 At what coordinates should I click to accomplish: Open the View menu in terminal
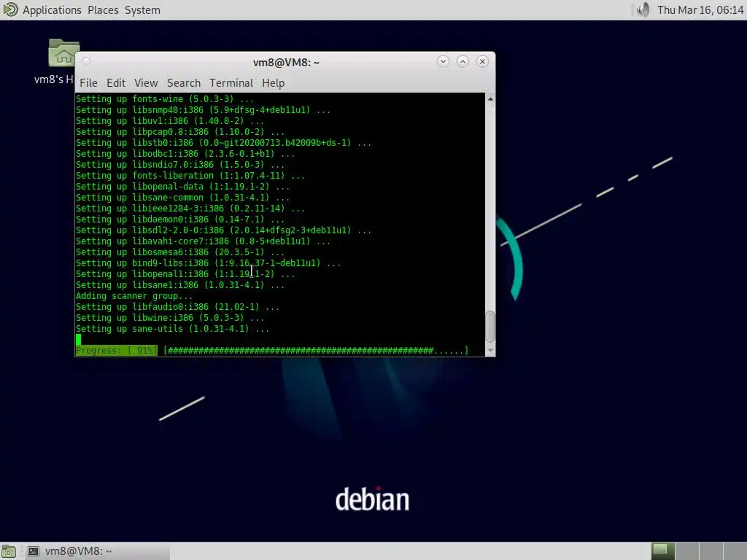pos(146,83)
